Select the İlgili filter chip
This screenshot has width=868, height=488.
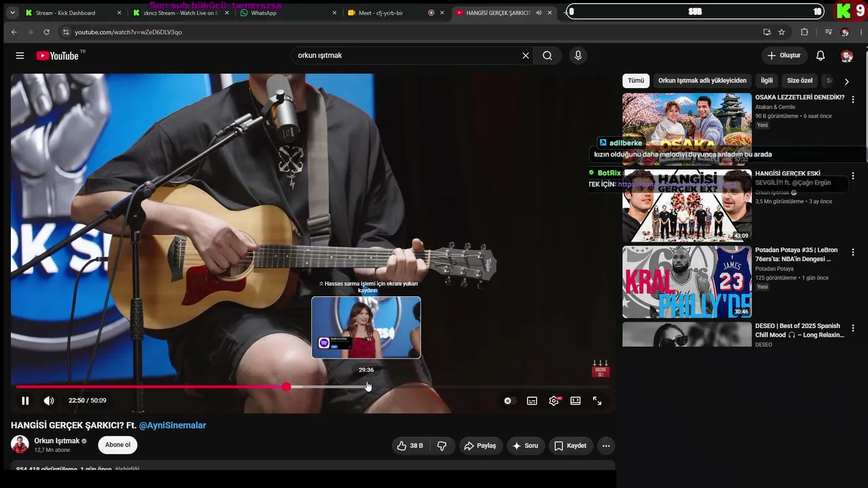pos(766,81)
